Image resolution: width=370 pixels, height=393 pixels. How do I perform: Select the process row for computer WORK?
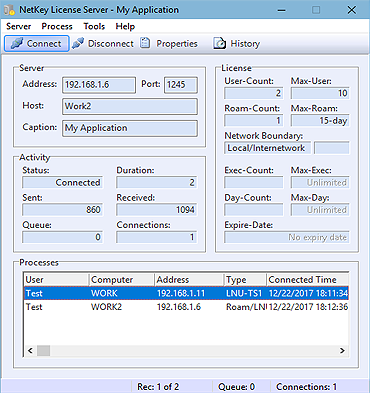[186, 293]
